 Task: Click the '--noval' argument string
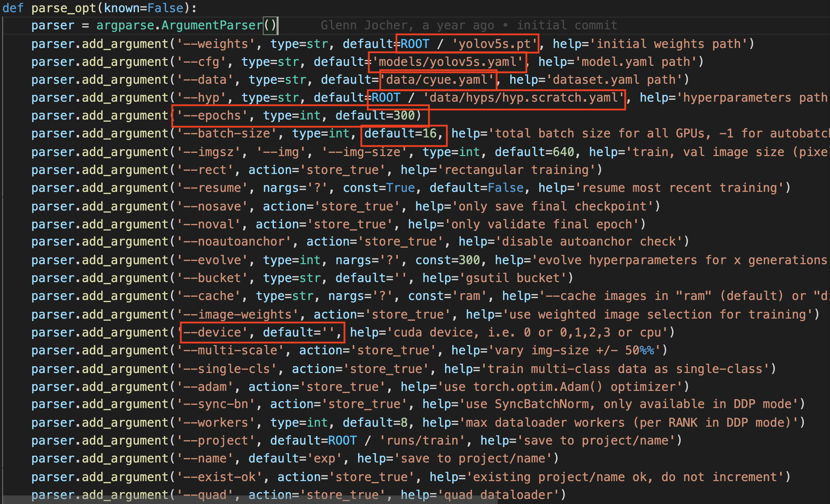208,224
